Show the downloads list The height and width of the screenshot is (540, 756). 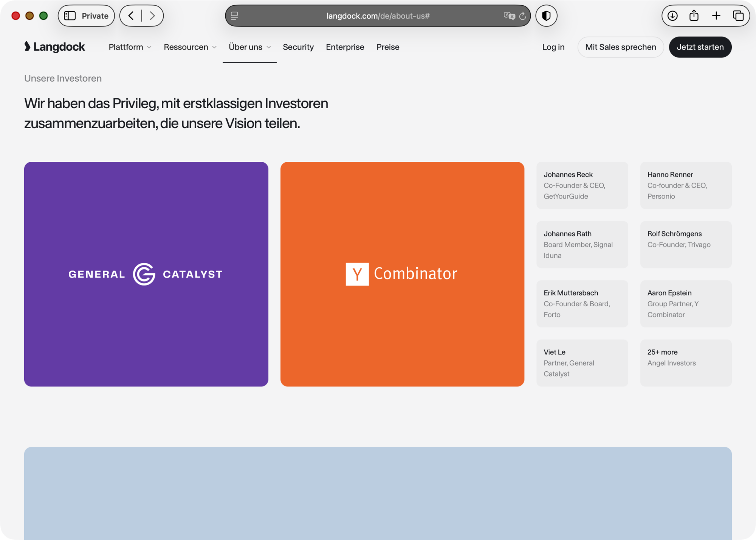tap(672, 16)
